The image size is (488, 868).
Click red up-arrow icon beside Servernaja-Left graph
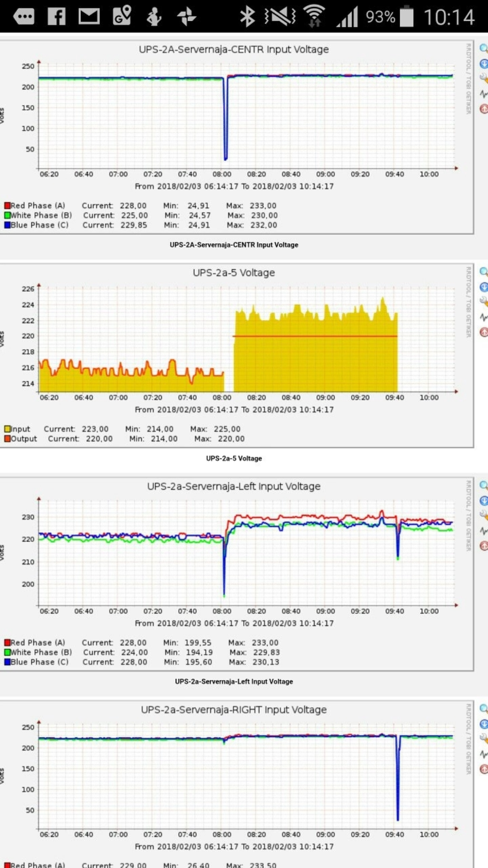tap(484, 546)
